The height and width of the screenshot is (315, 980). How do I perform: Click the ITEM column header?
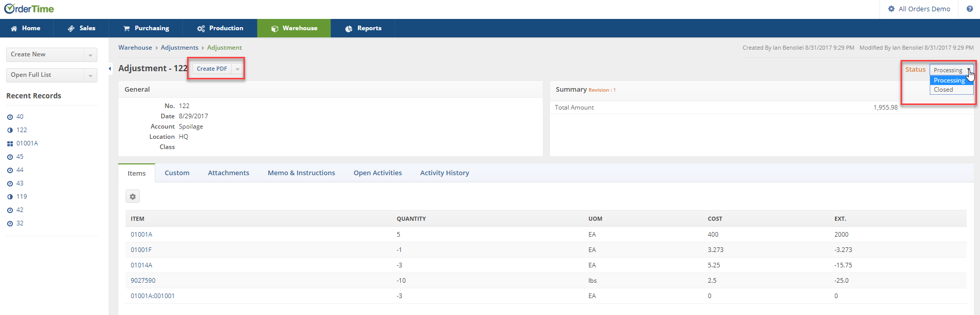coord(137,219)
